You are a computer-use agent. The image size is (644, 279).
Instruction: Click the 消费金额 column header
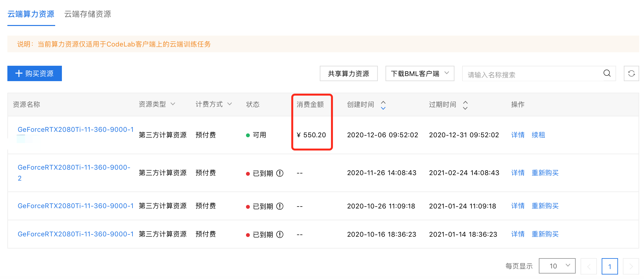310,105
